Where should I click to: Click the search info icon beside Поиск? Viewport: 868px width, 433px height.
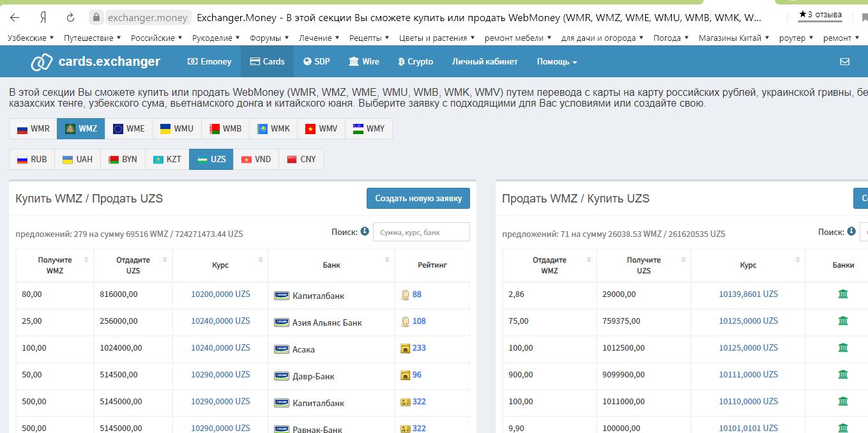pos(365,232)
